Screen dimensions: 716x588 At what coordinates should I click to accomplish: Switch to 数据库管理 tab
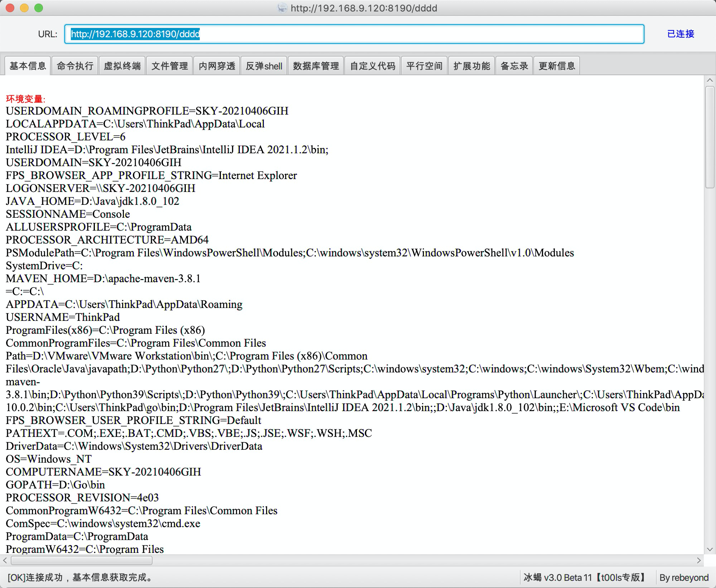(x=316, y=66)
